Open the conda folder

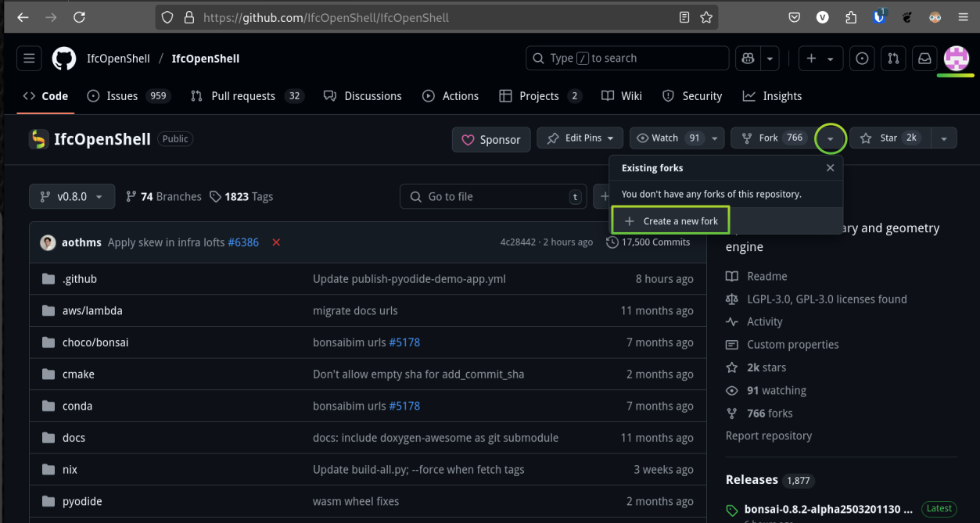[77, 407]
